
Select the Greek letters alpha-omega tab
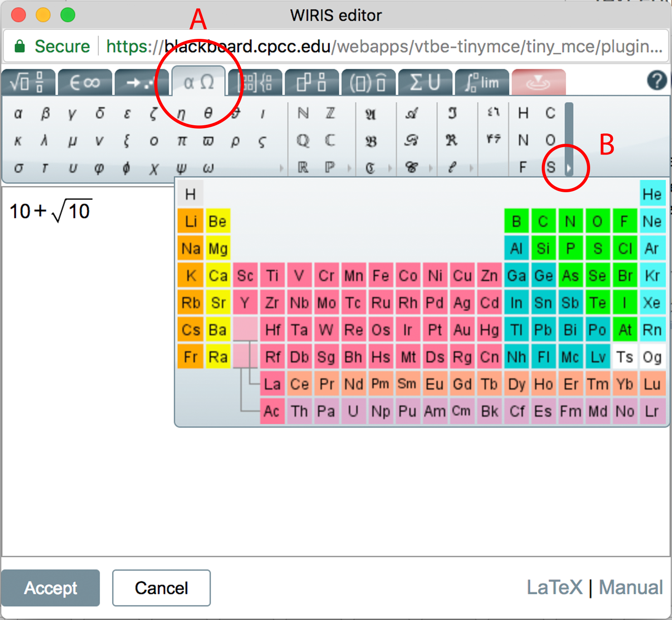(x=198, y=82)
